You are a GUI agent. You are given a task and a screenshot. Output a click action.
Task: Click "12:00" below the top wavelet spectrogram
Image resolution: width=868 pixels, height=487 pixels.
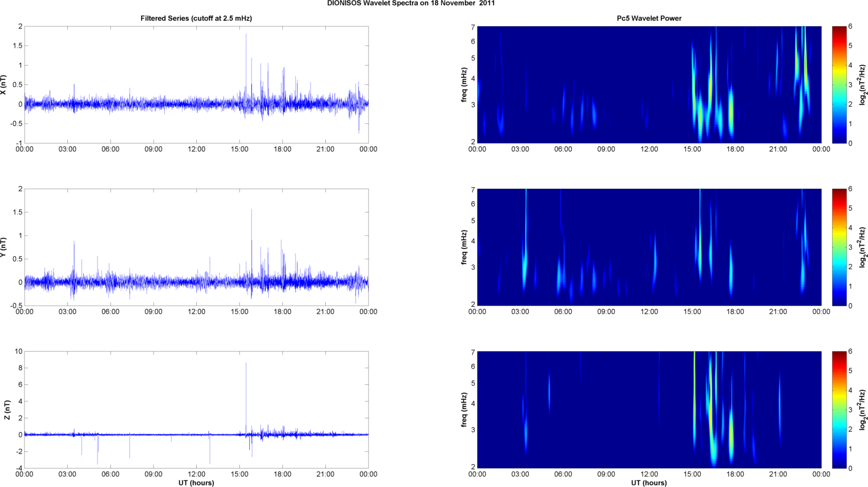pyautogui.click(x=649, y=149)
